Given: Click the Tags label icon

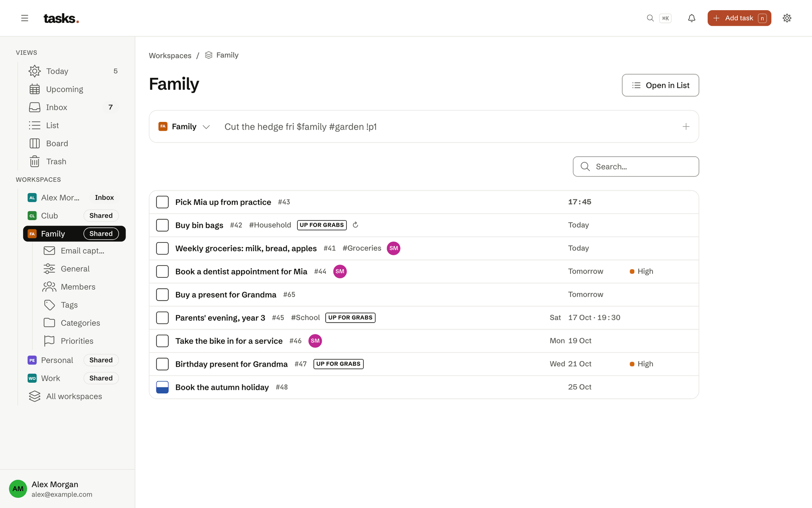Looking at the screenshot, I should tap(49, 305).
